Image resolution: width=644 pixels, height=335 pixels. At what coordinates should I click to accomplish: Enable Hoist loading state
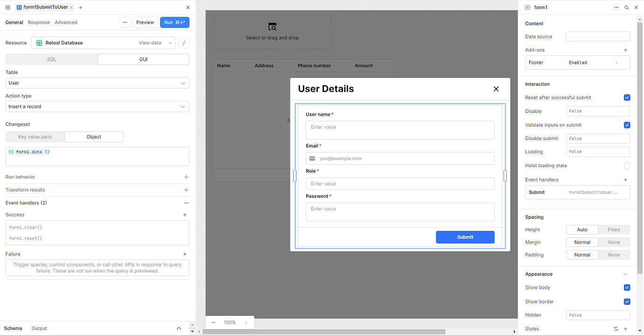[627, 166]
